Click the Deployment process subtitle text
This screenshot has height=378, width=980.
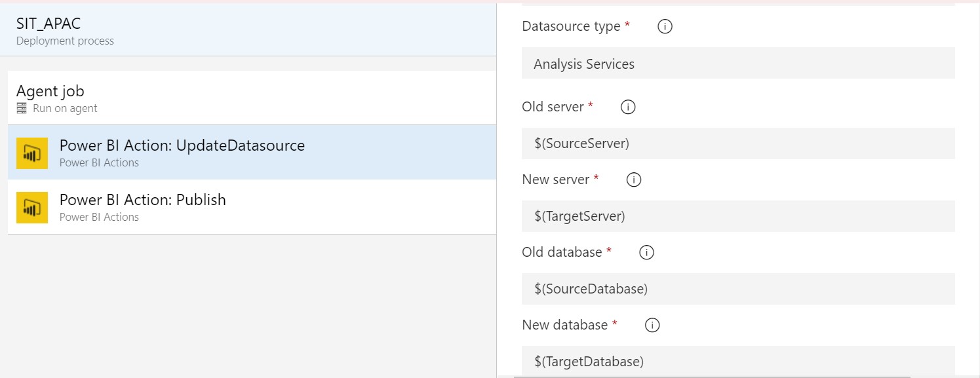click(66, 41)
